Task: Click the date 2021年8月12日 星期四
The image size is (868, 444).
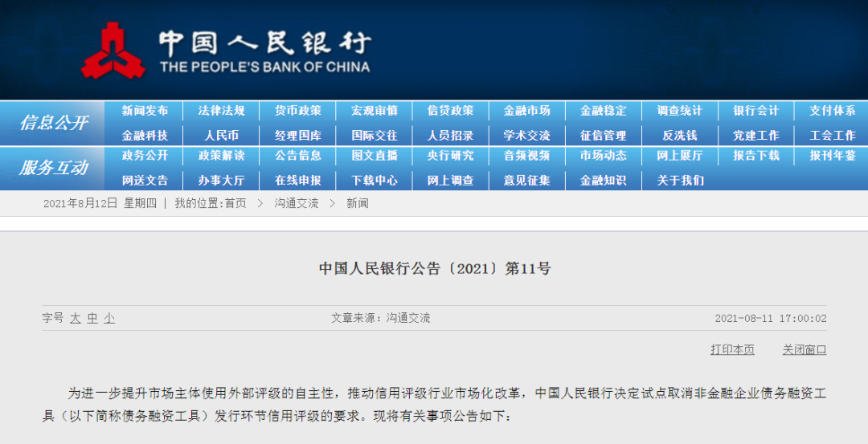Action: tap(100, 203)
